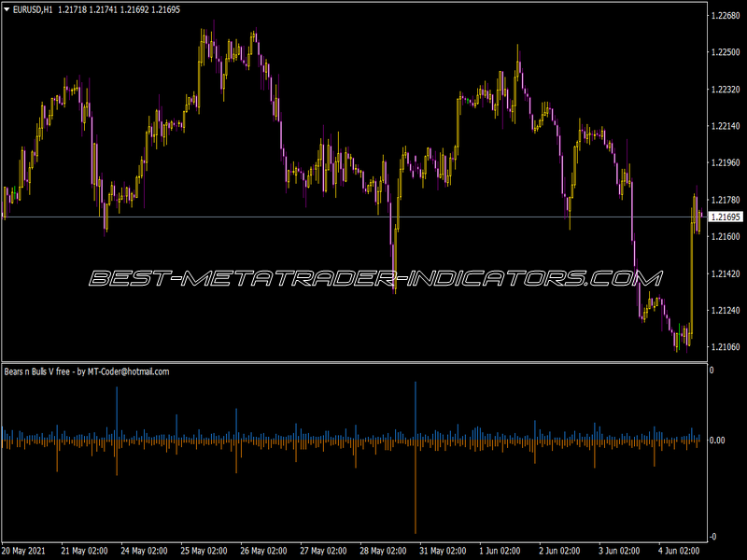Click the EURUSD,H1 chart title text
The height and width of the screenshot is (560, 747).
pos(33,9)
